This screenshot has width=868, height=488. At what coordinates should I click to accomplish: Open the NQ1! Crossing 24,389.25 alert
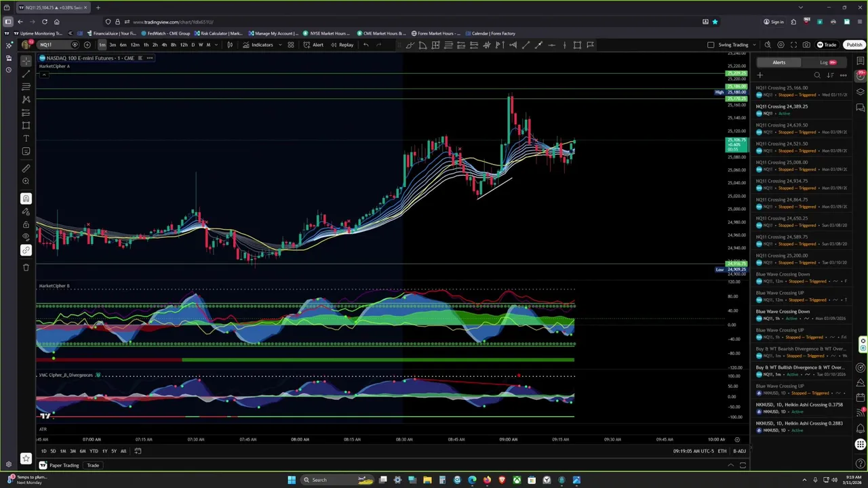point(802,110)
